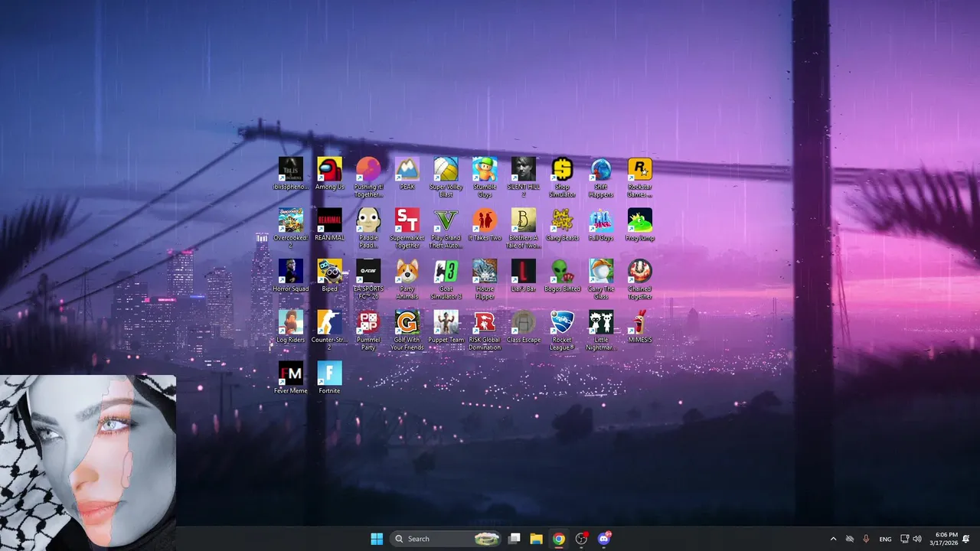Select the Puppet Team icon
Viewport: 980px width, 551px height.
click(x=446, y=327)
